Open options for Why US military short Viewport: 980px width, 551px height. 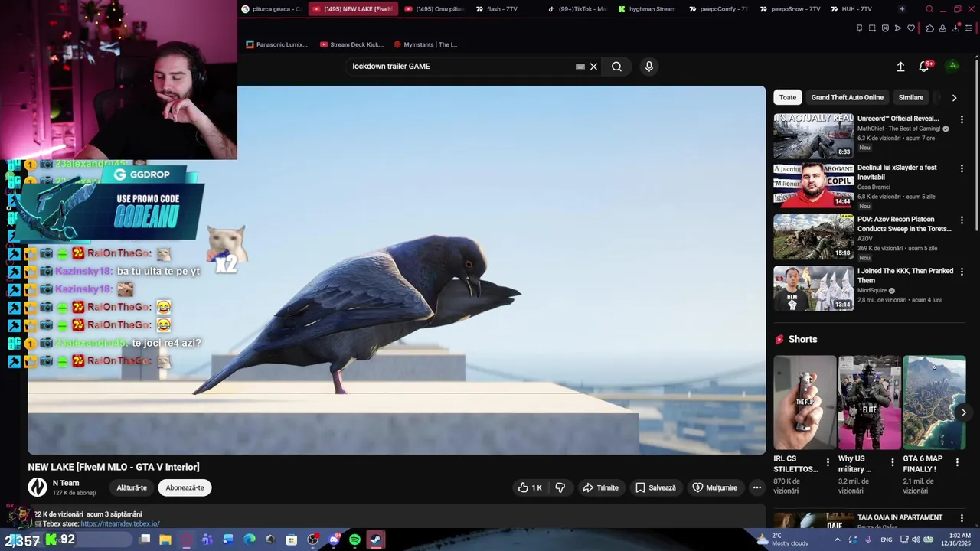pyautogui.click(x=892, y=462)
